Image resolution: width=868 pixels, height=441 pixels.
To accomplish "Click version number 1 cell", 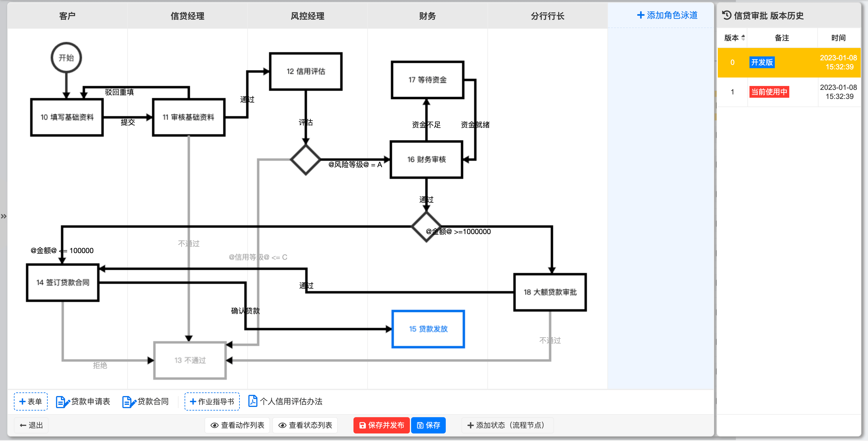I will pyautogui.click(x=732, y=92).
